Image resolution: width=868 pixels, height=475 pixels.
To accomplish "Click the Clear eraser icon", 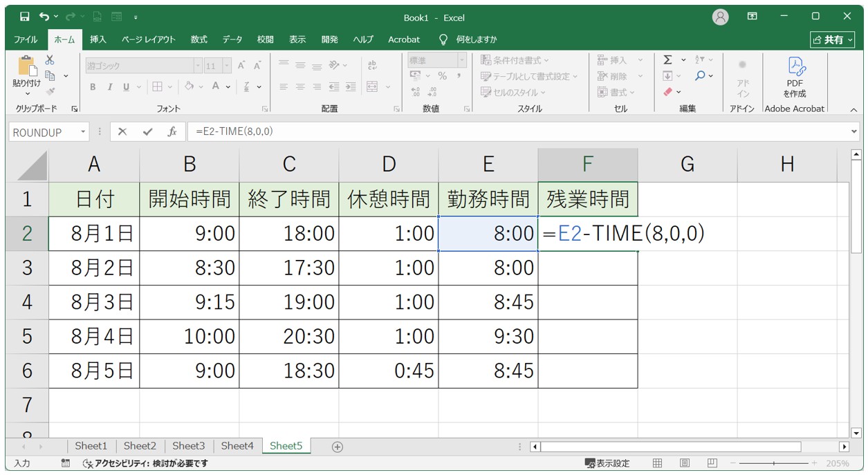I will [x=667, y=91].
